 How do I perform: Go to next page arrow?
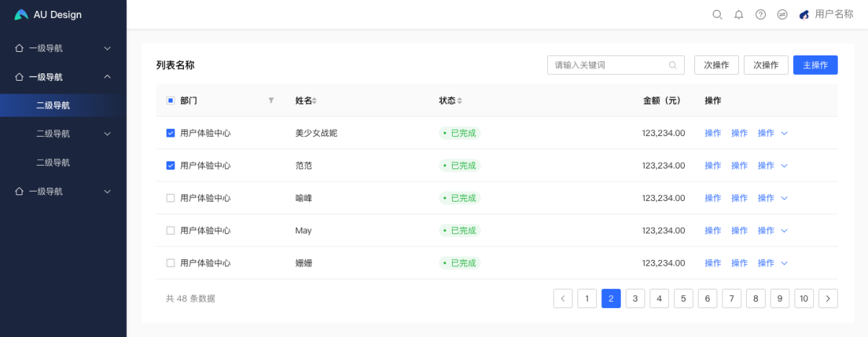coord(828,298)
